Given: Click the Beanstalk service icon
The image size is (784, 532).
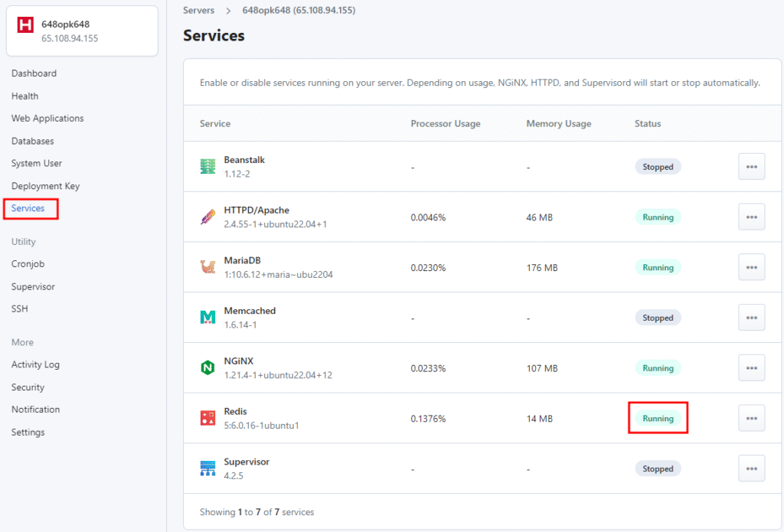Looking at the screenshot, I should 207,166.
